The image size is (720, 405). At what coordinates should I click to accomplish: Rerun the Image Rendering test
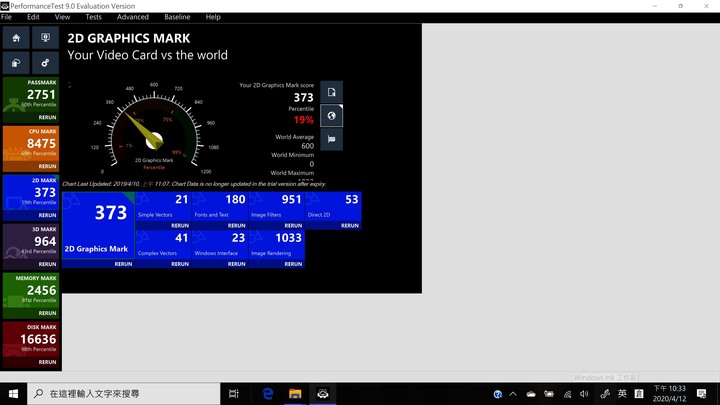coord(293,264)
